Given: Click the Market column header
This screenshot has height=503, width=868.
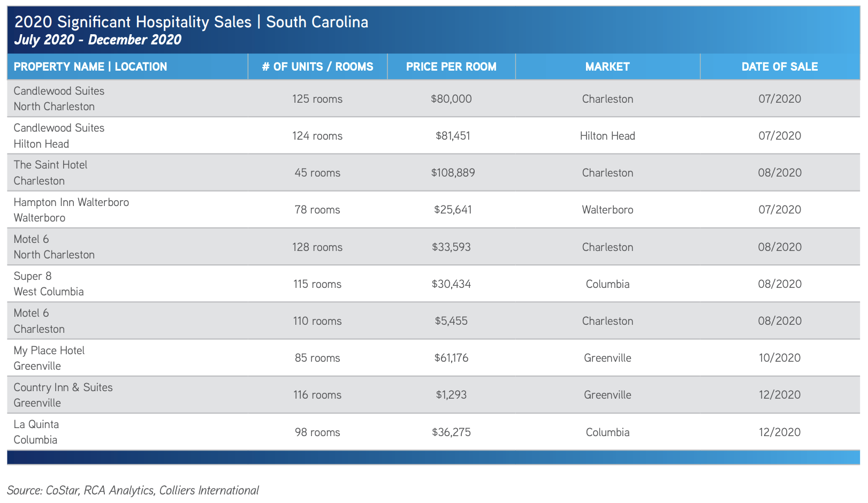Looking at the screenshot, I should point(607,67).
